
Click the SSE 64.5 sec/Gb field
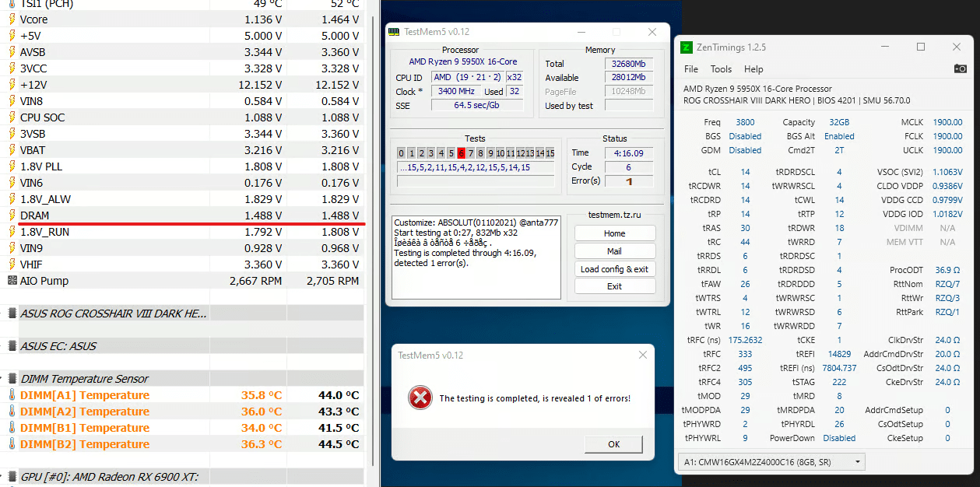click(477, 106)
